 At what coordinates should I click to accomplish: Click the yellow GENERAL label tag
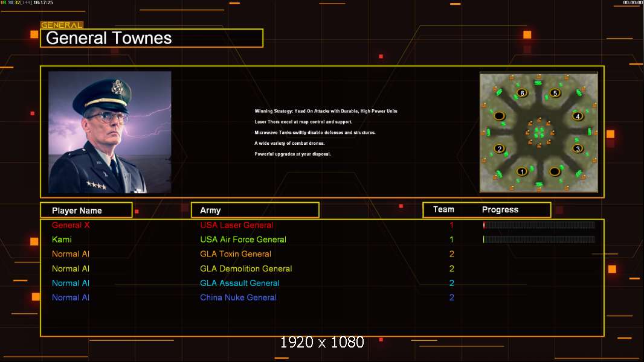point(62,25)
